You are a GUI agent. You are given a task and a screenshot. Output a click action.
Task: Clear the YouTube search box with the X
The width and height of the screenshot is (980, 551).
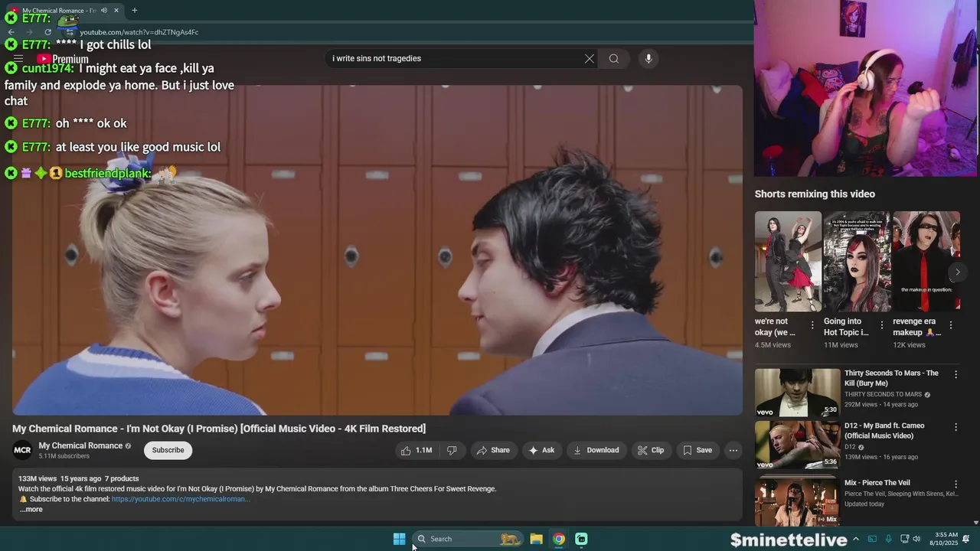coord(590,59)
